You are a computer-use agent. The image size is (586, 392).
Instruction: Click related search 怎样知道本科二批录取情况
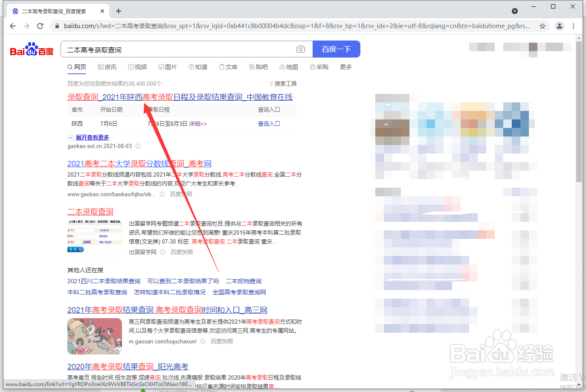170,292
